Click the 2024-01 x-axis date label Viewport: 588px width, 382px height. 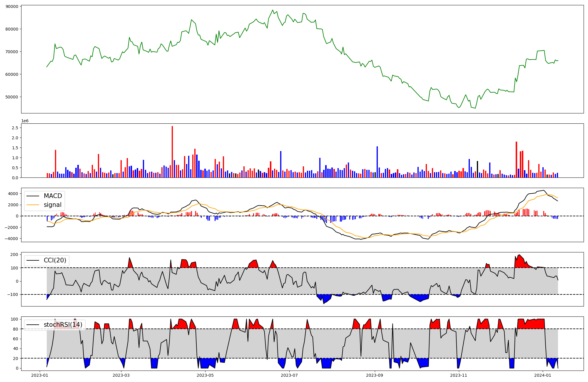pyautogui.click(x=543, y=375)
